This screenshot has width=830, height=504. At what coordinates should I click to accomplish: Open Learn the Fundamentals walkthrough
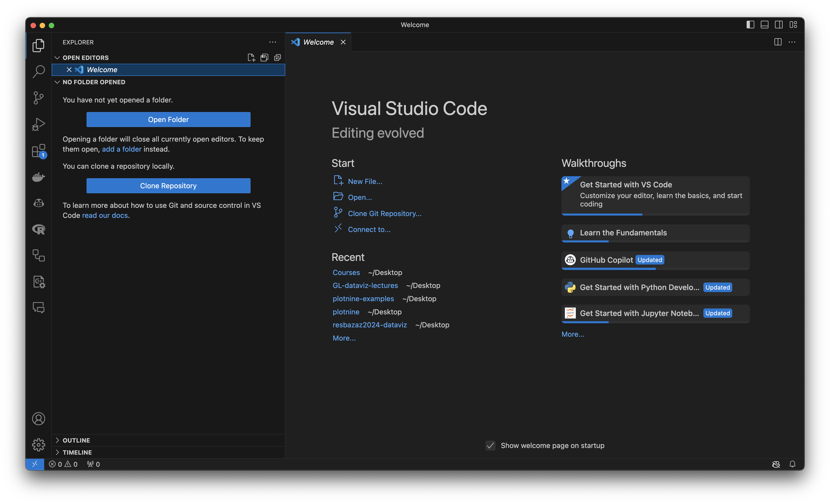(655, 233)
